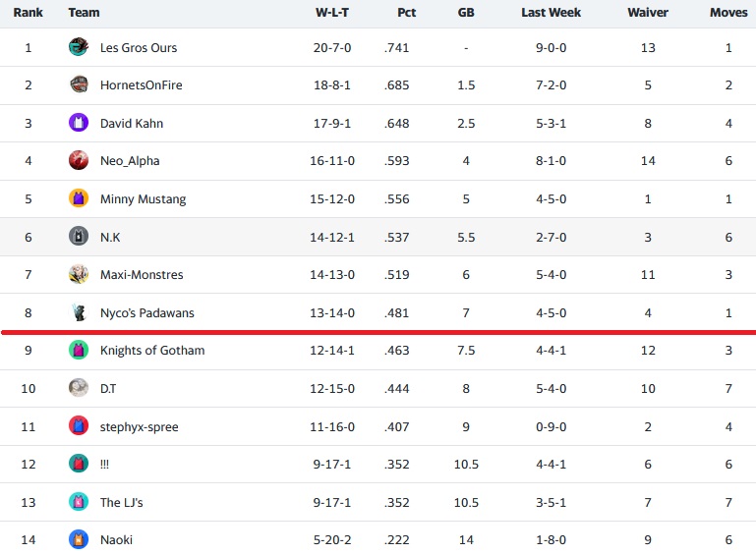
Task: Click the Last Week column header
Action: pyautogui.click(x=552, y=13)
